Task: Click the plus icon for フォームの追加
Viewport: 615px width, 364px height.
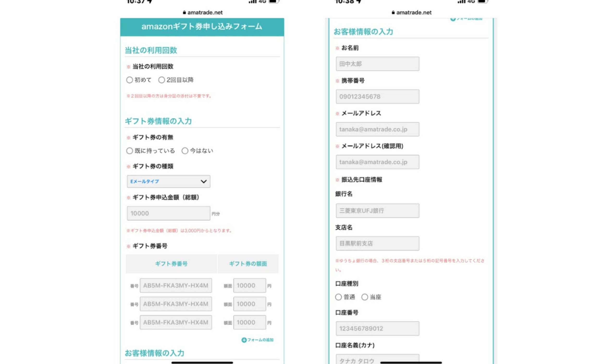Action: click(x=244, y=340)
